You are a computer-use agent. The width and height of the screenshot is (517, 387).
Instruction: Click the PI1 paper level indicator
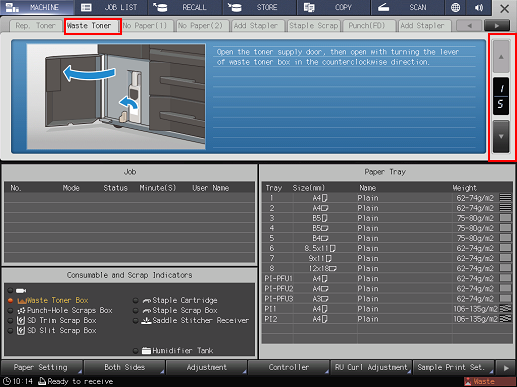click(505, 308)
